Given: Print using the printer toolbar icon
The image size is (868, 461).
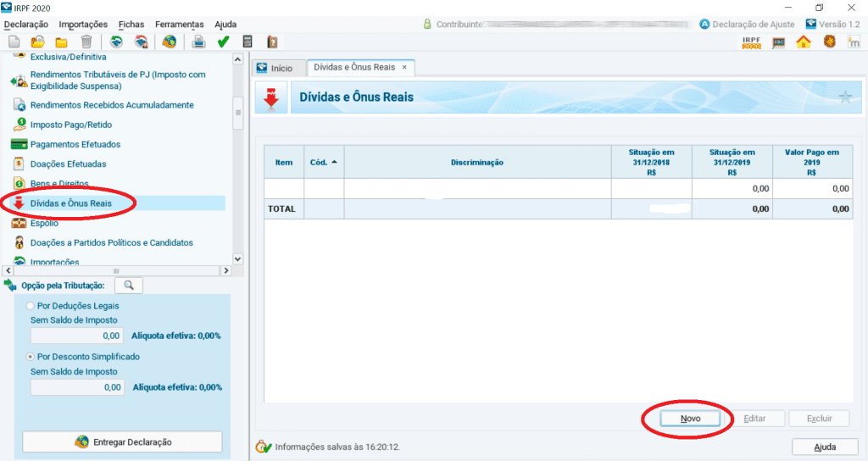Looking at the screenshot, I should (x=198, y=42).
